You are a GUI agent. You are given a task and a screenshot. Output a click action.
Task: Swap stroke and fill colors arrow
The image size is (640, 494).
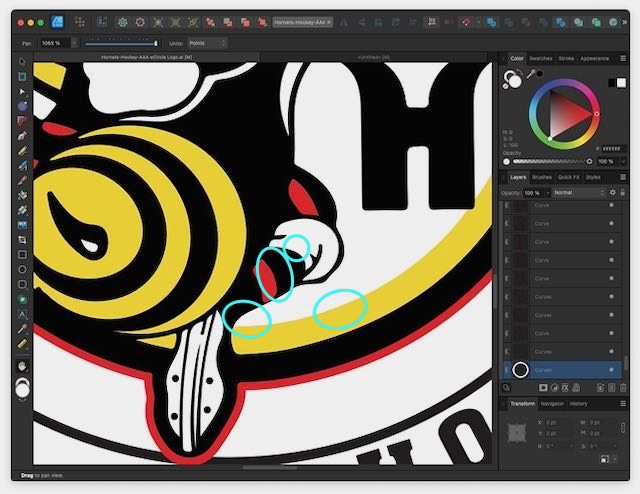click(x=520, y=72)
